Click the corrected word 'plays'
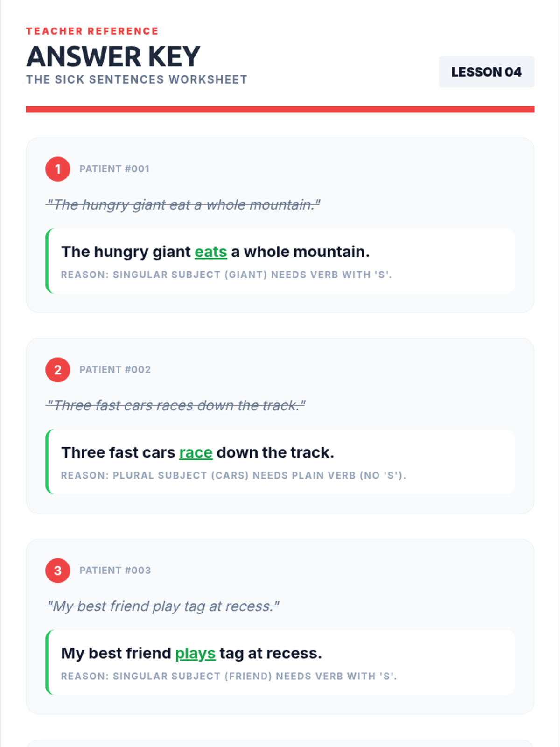 point(195,654)
